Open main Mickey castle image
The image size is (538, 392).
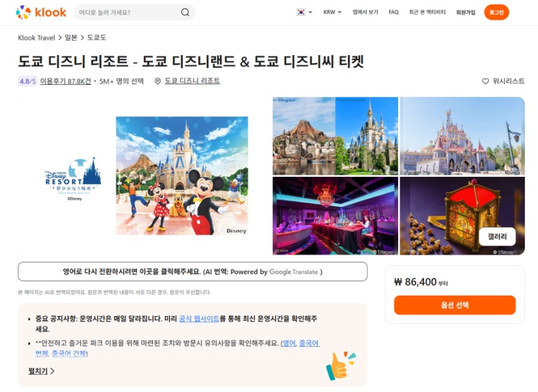tap(182, 175)
